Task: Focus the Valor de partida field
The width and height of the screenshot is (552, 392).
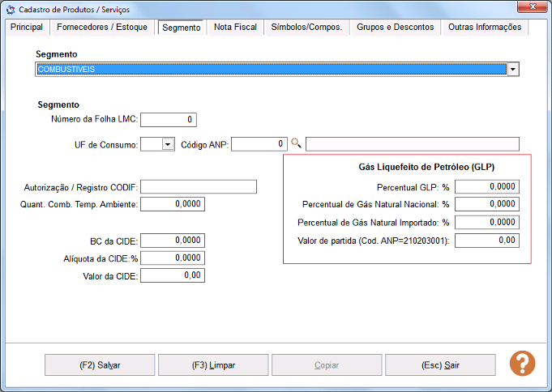Action: coord(486,241)
